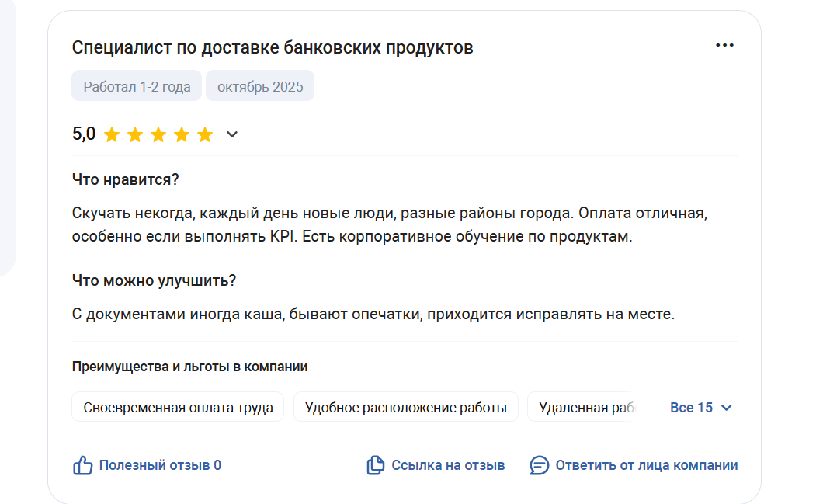This screenshot has width=823, height=504.
Task: Click the Удобное расположение работы benefit chip
Action: coord(405,408)
